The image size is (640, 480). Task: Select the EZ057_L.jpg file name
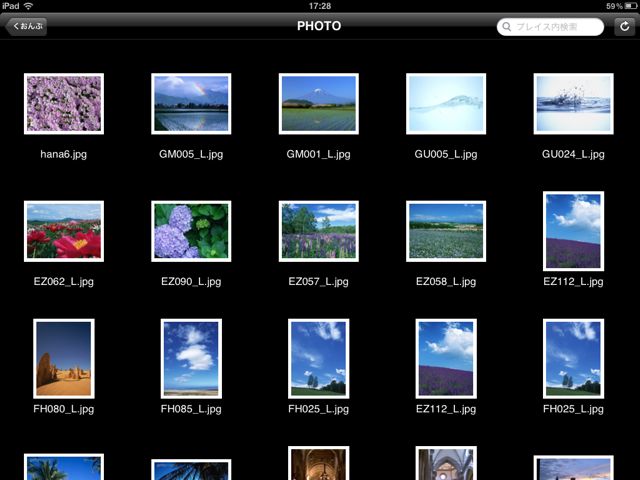point(318,282)
